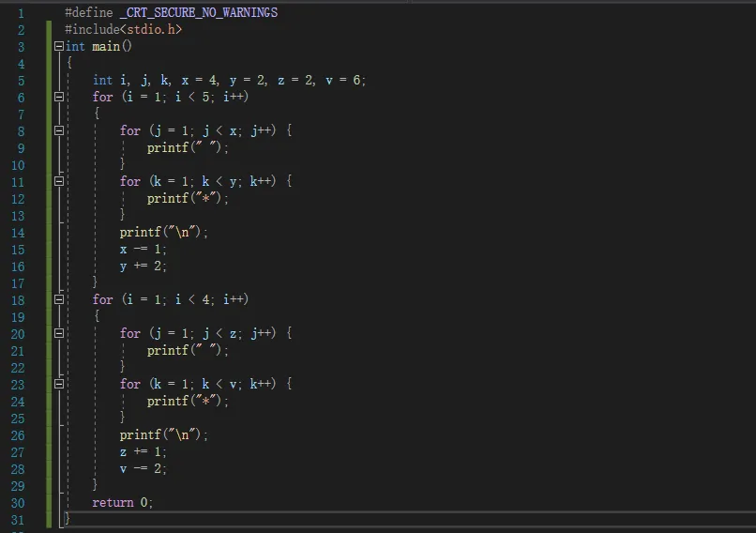Click the variable declaration 'v = 6'
The width and height of the screenshot is (756, 533).
(342, 80)
